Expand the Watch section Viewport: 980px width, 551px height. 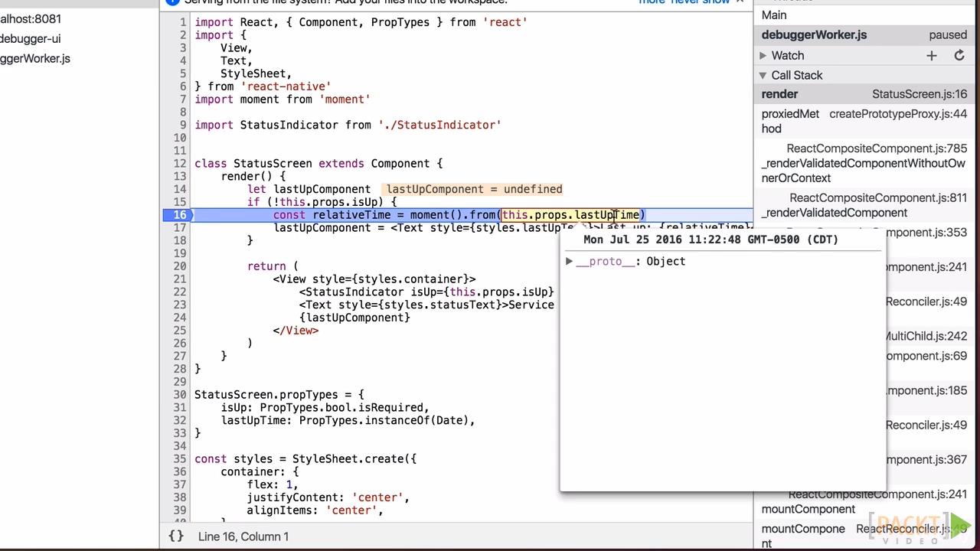[x=763, y=55]
